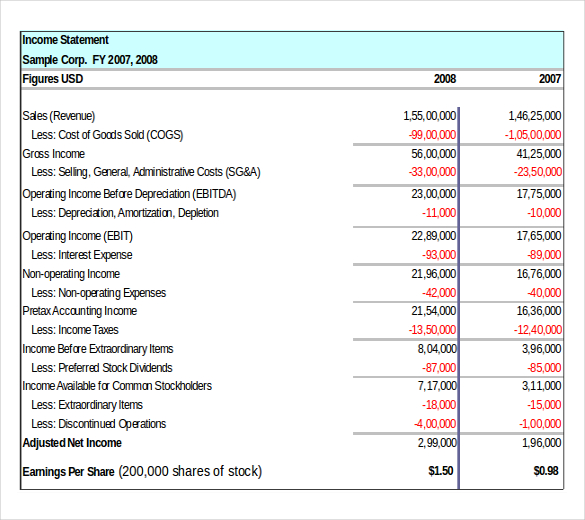
Task: Click the 2008 Sales value 1,55,00,000
Action: [429, 116]
